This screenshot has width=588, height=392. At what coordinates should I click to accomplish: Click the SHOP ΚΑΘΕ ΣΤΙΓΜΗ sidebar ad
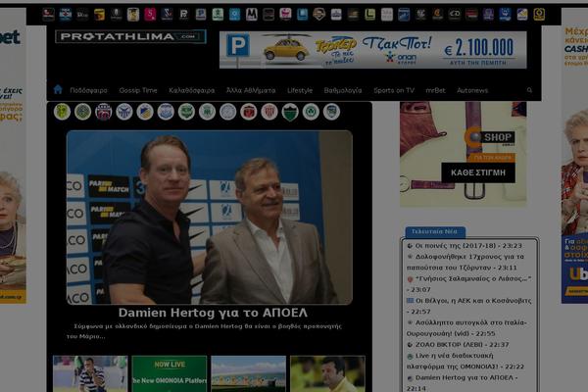pyautogui.click(x=464, y=154)
